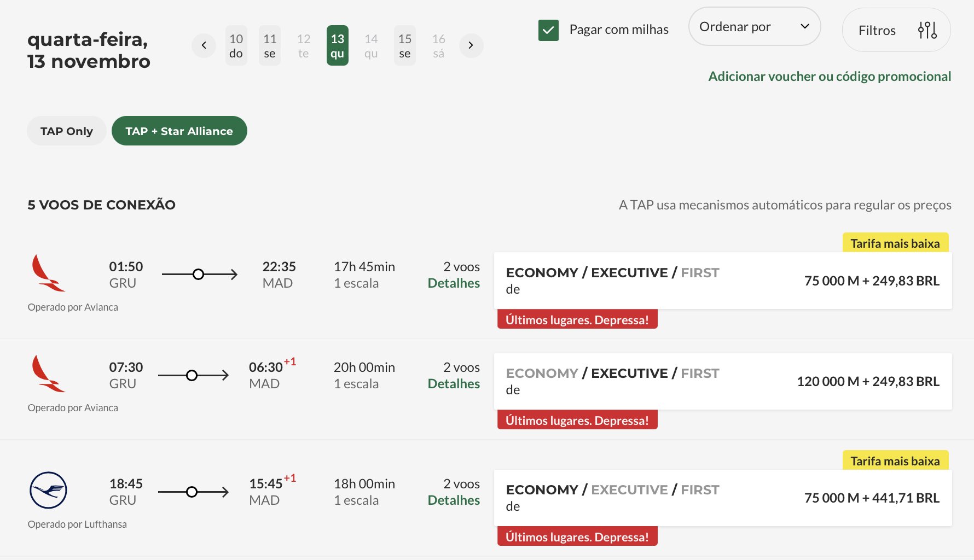
Task: Click the 5 VOOS DE CONEXÃO heading
Action: 101,205
